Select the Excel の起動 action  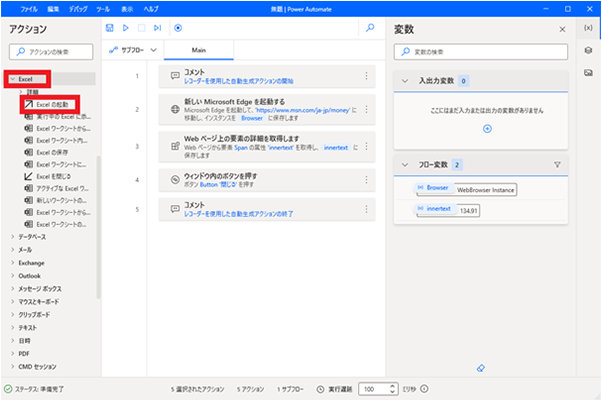coord(50,104)
